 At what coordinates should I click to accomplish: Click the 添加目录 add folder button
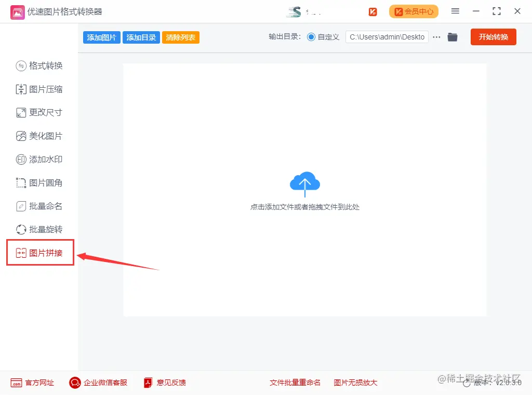[141, 37]
